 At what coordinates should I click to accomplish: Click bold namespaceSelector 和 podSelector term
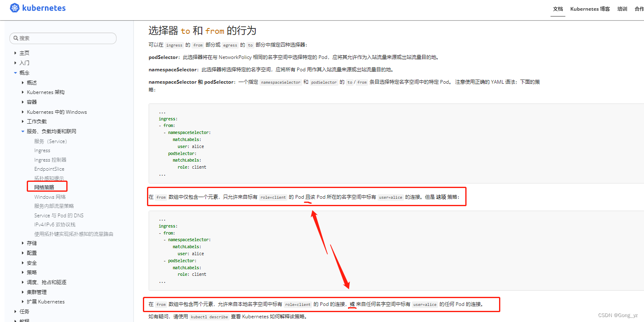click(191, 82)
